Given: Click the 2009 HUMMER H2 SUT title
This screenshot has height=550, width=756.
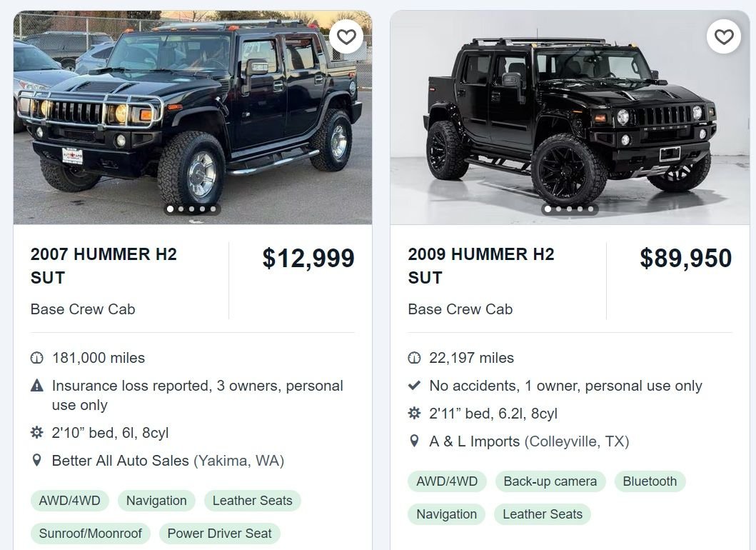Looking at the screenshot, I should (x=481, y=266).
